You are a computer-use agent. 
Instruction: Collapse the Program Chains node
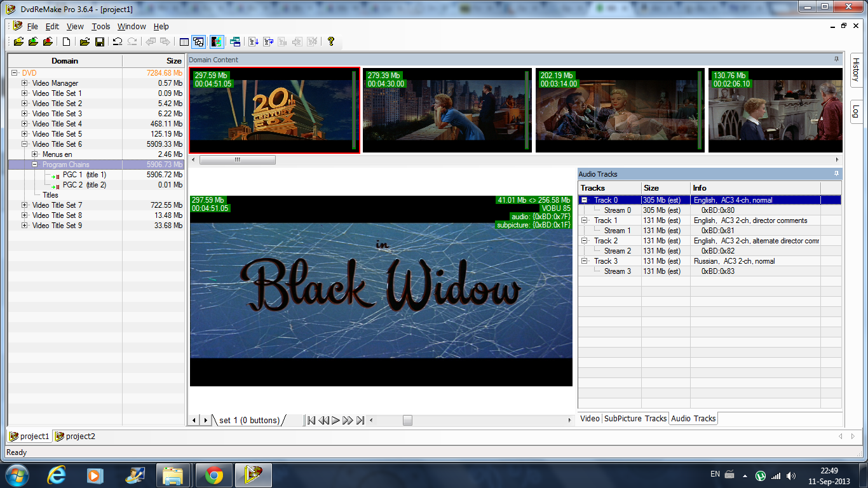(x=35, y=165)
